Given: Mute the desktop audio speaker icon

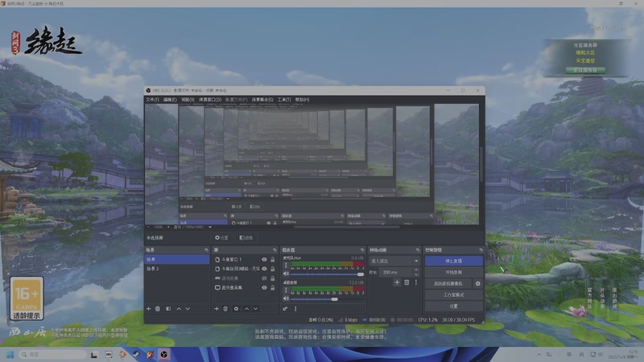Looking at the screenshot, I should pyautogui.click(x=287, y=298).
